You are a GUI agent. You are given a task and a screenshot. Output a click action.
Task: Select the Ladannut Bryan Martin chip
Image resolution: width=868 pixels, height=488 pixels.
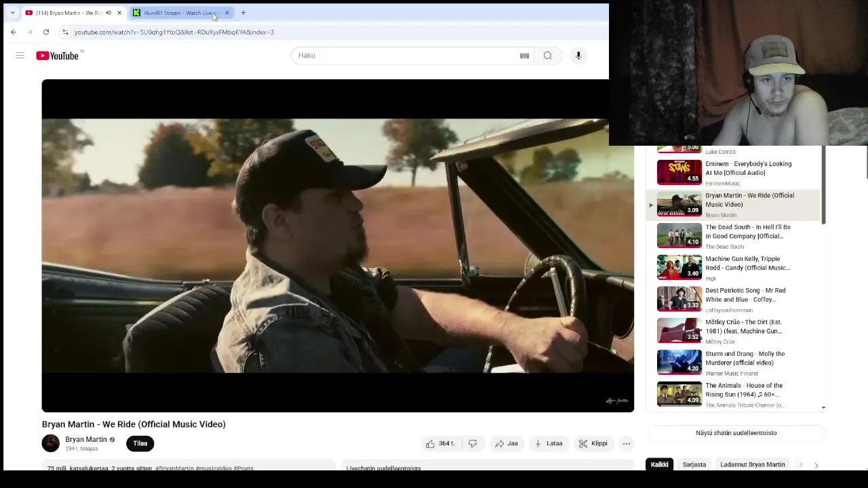(753, 465)
